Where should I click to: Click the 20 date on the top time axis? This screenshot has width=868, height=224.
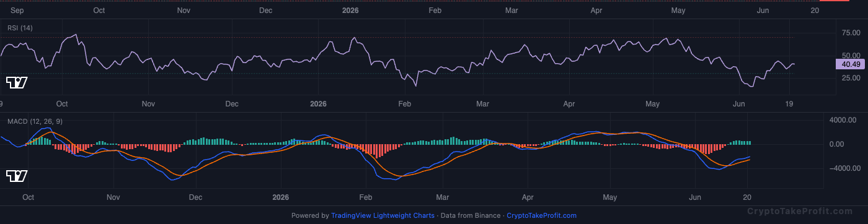[815, 11]
